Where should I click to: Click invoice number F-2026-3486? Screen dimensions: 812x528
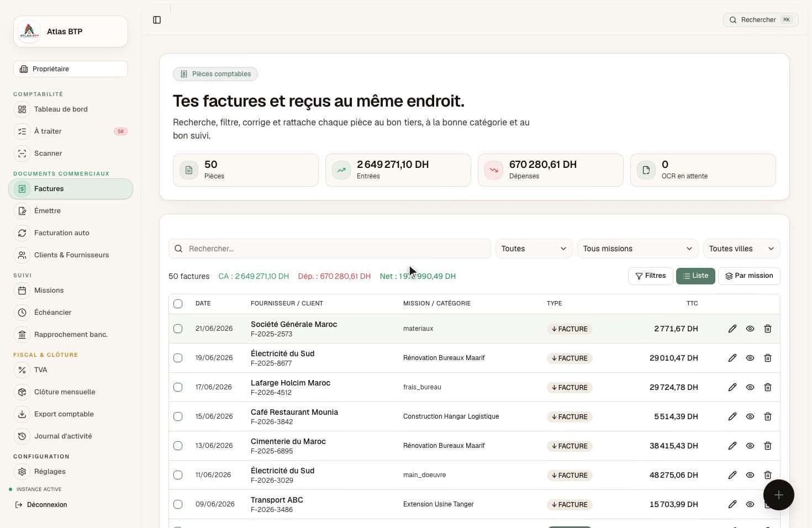[x=272, y=510]
